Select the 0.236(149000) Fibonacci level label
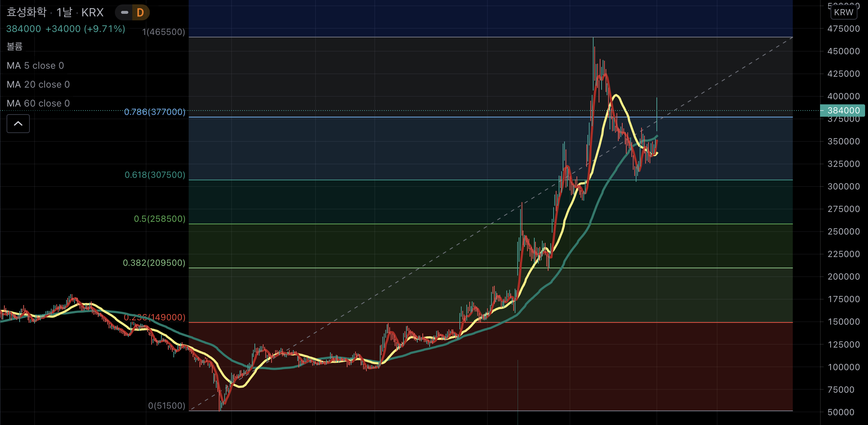The height and width of the screenshot is (425, 868). [x=155, y=317]
